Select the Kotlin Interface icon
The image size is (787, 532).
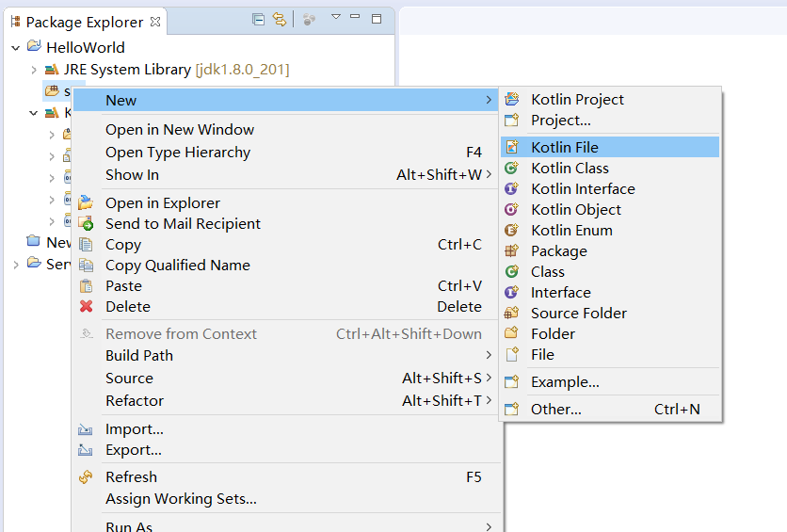click(512, 188)
